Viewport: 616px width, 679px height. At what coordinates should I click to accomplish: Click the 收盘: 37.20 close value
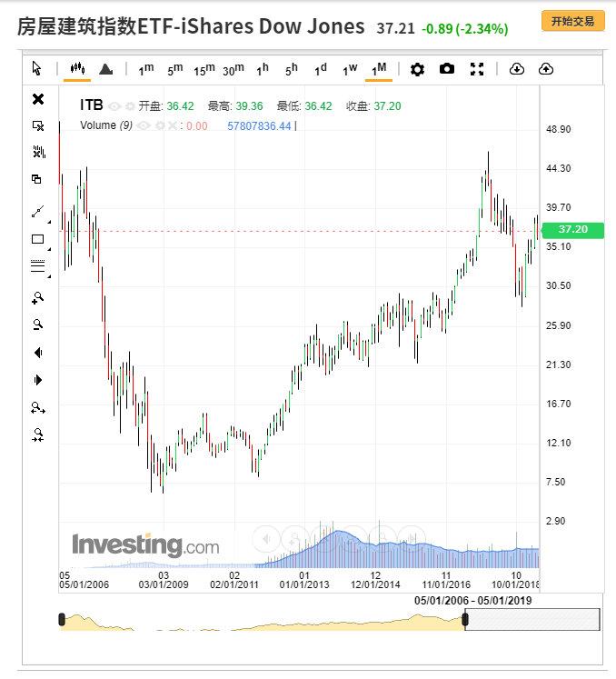[x=373, y=106]
